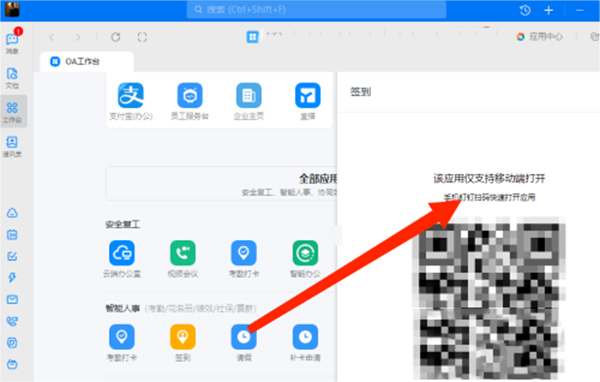Open the mail envelope icon in sidebar
The width and height of the screenshot is (600, 382).
12,299
